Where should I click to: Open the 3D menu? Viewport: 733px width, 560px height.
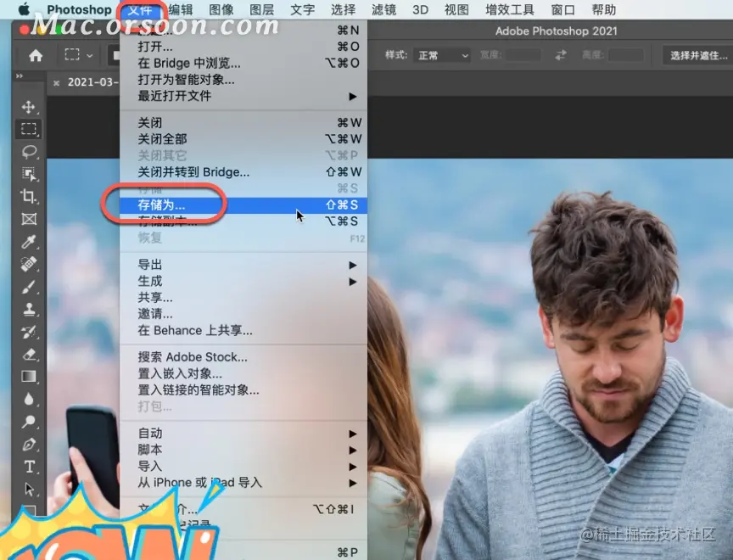coord(420,9)
